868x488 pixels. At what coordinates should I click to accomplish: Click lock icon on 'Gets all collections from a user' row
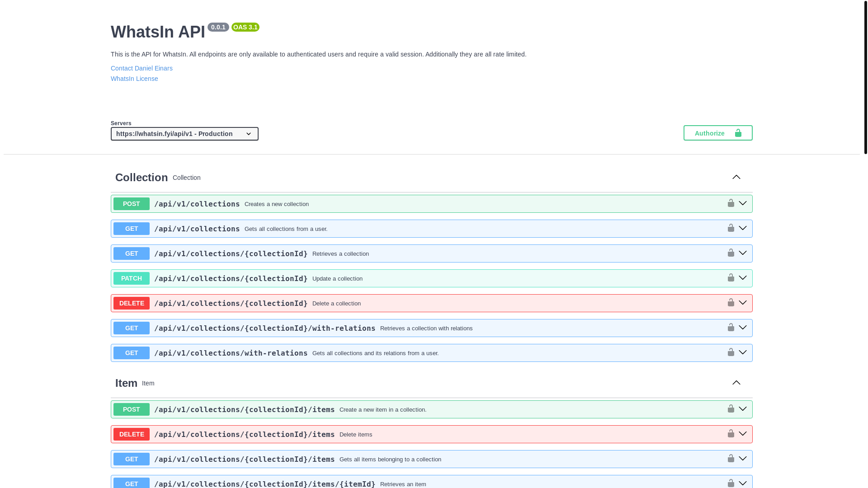tap(731, 228)
